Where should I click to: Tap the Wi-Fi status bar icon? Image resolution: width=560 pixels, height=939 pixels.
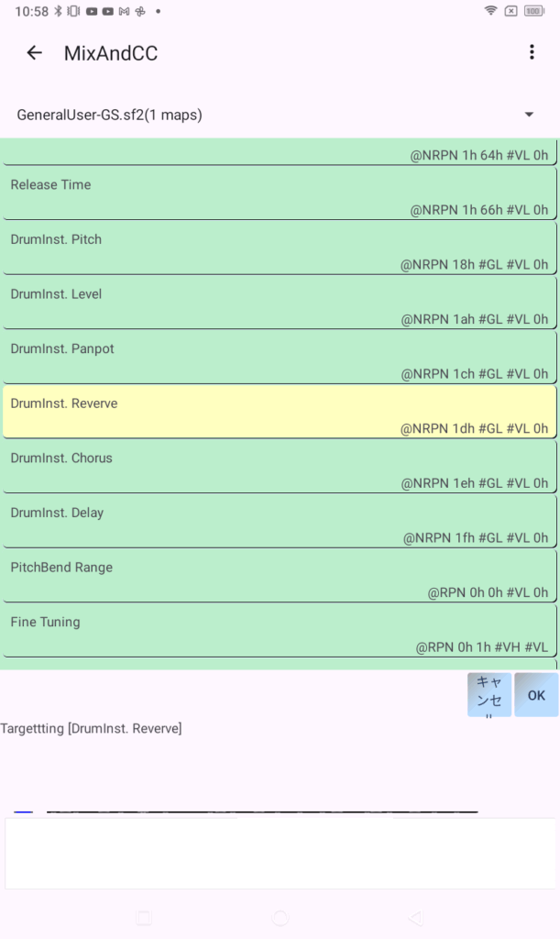491,11
